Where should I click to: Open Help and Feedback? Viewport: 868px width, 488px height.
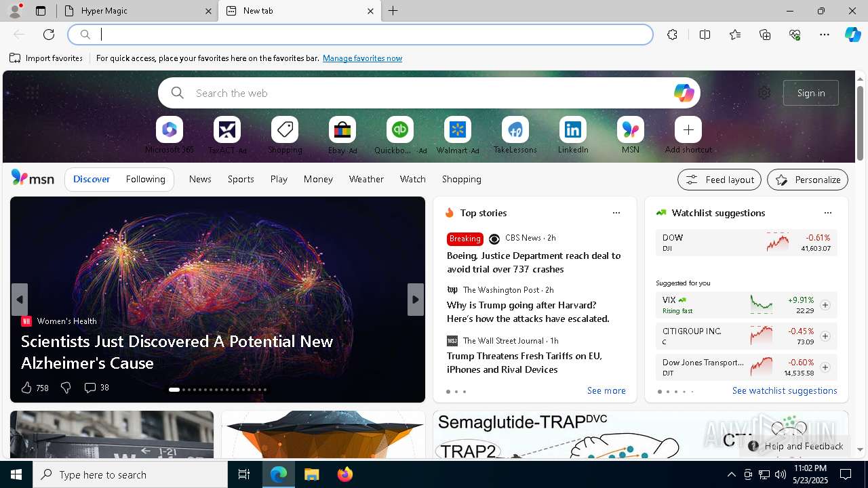tap(795, 446)
